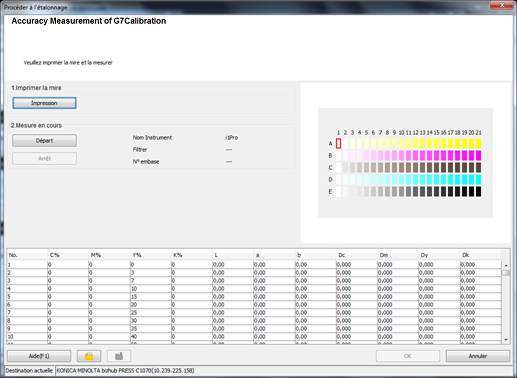Start measurement with the Départ button
This screenshot has width=517, height=378.
click(x=44, y=141)
